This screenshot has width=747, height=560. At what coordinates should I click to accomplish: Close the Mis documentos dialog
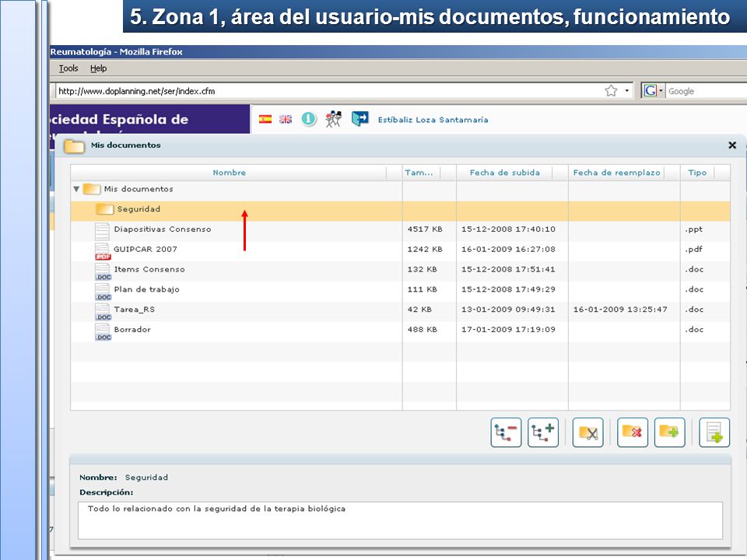tap(732, 145)
